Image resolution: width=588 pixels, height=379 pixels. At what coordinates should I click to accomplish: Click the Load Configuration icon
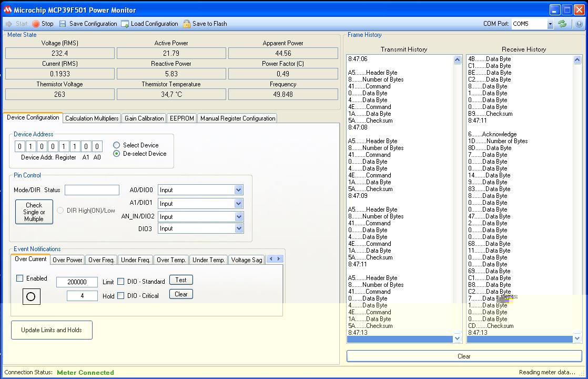coord(125,24)
